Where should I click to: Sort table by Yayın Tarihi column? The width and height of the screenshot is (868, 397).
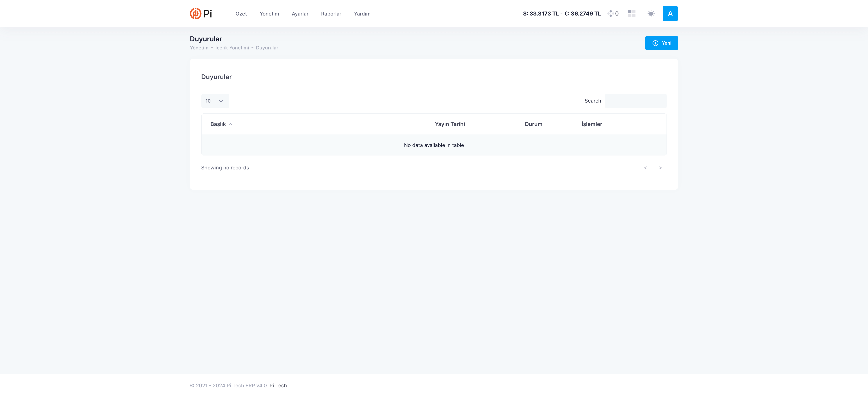[449, 124]
